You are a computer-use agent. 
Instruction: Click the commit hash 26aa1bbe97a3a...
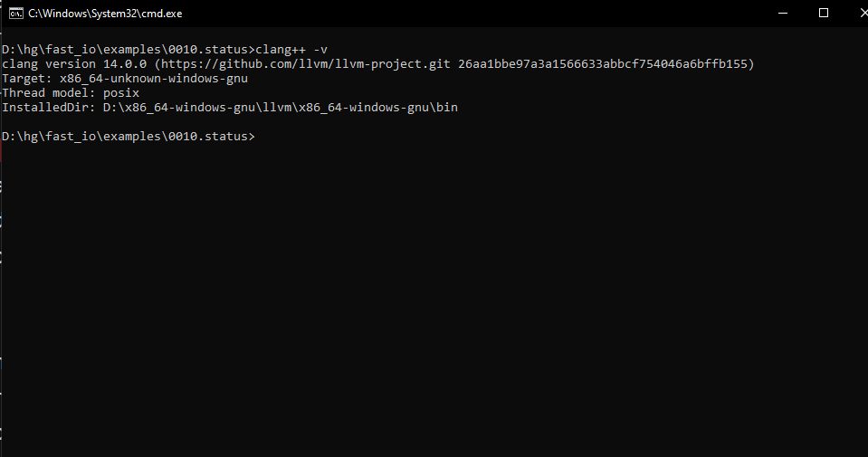tap(602, 64)
